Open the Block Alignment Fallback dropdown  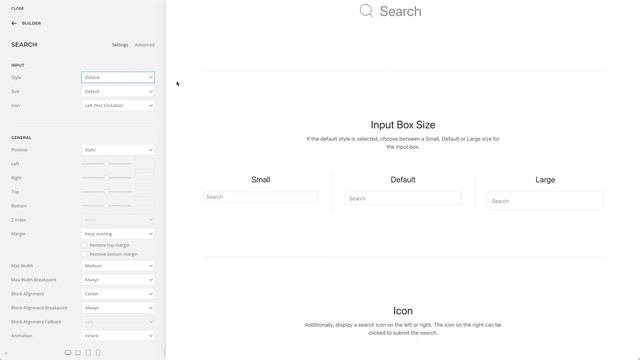[x=118, y=322]
